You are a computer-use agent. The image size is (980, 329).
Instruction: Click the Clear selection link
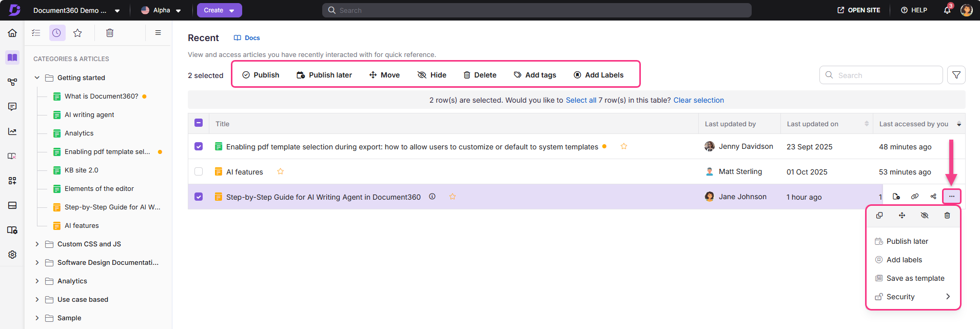(x=698, y=100)
